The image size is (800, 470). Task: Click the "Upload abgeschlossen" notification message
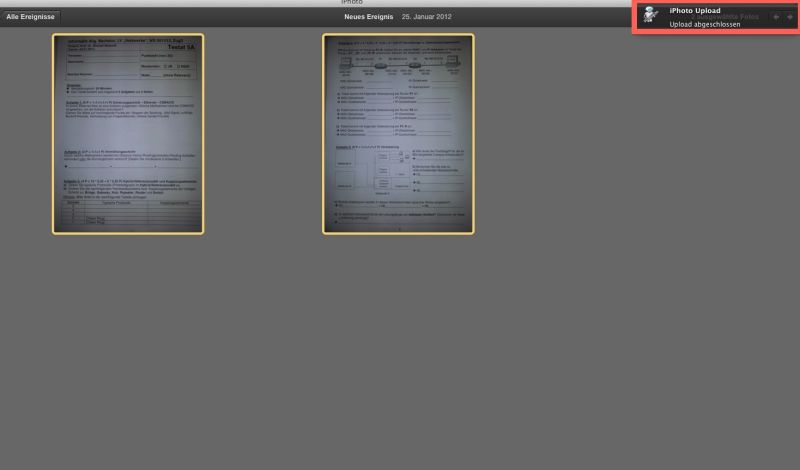pos(704,23)
